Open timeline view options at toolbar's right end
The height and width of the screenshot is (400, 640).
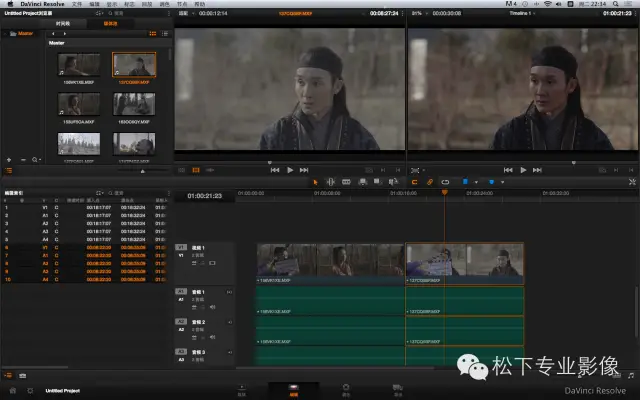[x=632, y=182]
